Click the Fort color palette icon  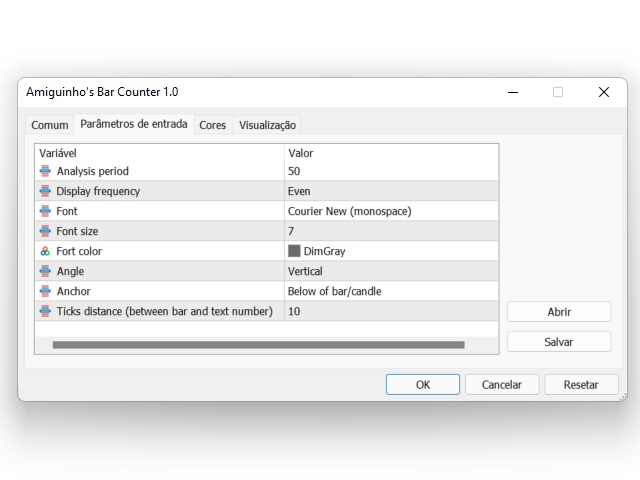pos(45,251)
